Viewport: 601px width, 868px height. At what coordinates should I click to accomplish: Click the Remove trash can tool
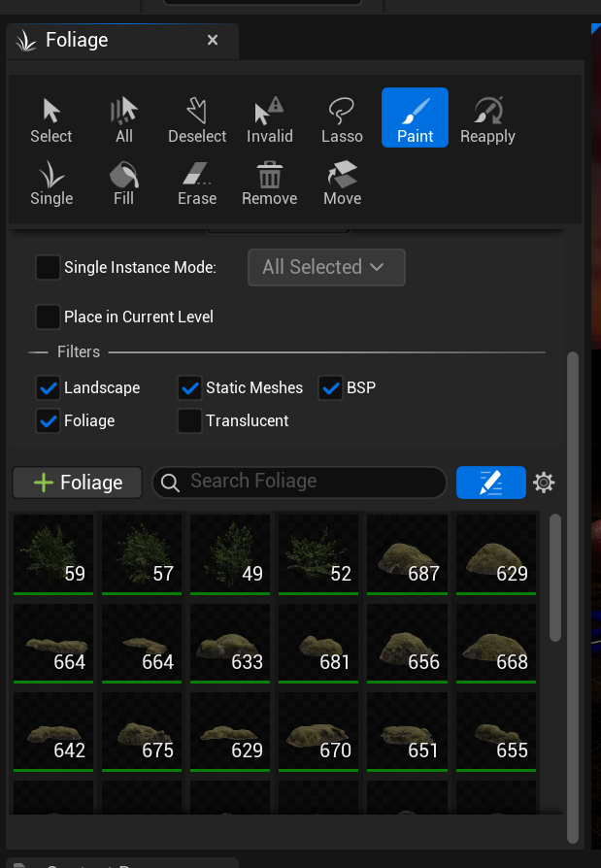pos(269,182)
